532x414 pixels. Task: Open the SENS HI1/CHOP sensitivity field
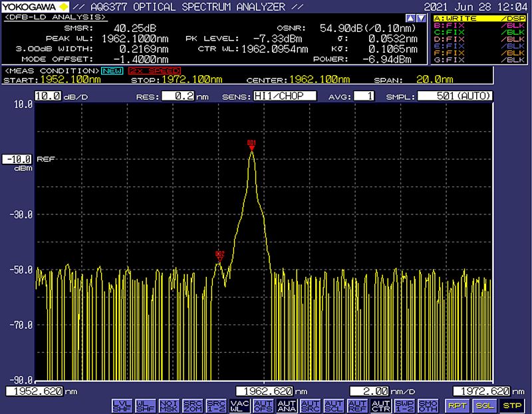[x=285, y=97]
